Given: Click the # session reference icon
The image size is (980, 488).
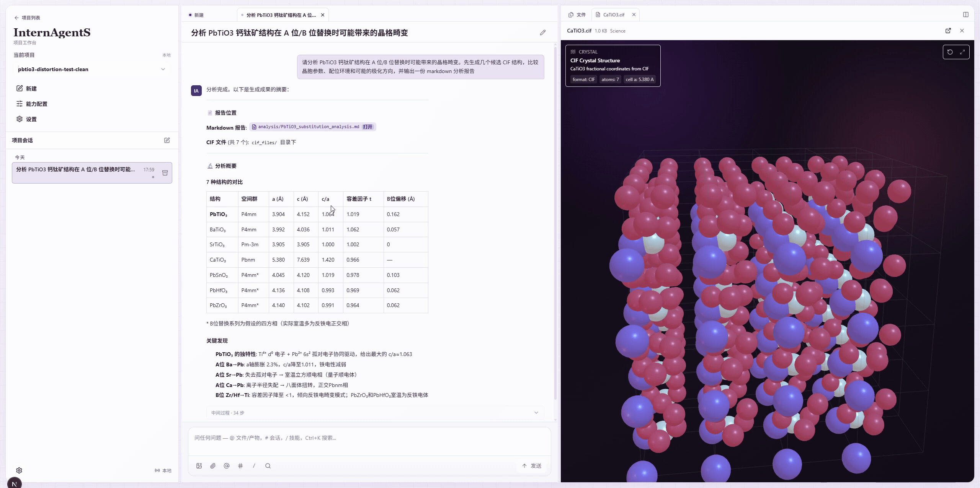Looking at the screenshot, I should click(240, 466).
